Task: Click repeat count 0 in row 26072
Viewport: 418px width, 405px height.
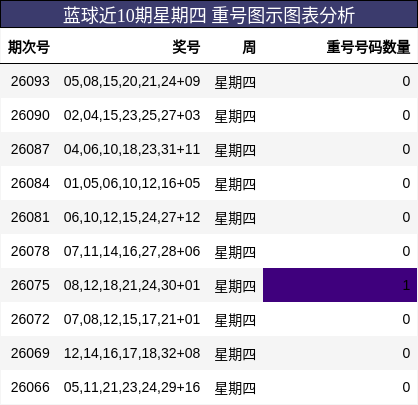Action: click(x=406, y=319)
